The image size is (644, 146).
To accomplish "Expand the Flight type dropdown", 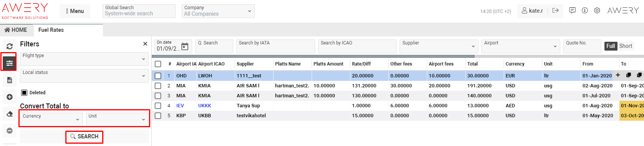I will click(84, 59).
